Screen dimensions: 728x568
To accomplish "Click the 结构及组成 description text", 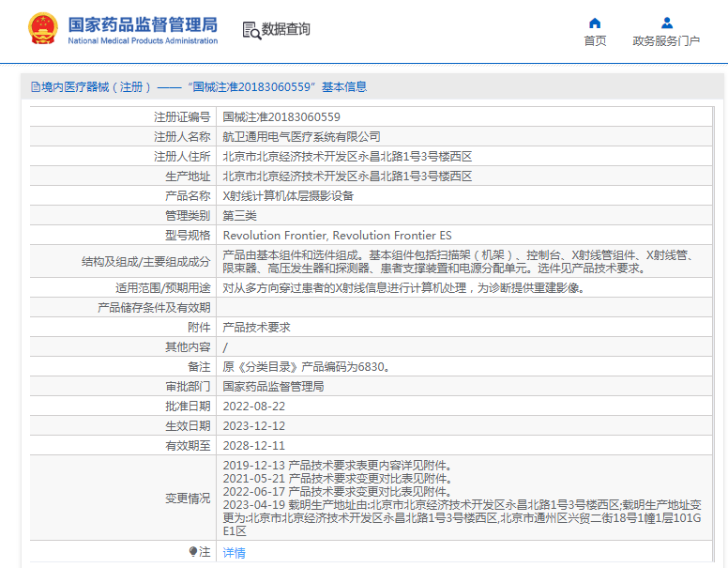I will (x=458, y=262).
